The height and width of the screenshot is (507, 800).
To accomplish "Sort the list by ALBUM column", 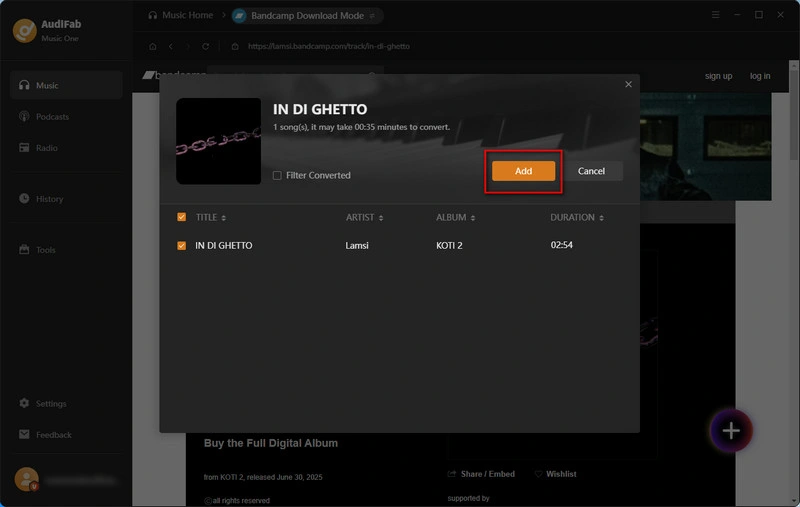I will point(455,217).
